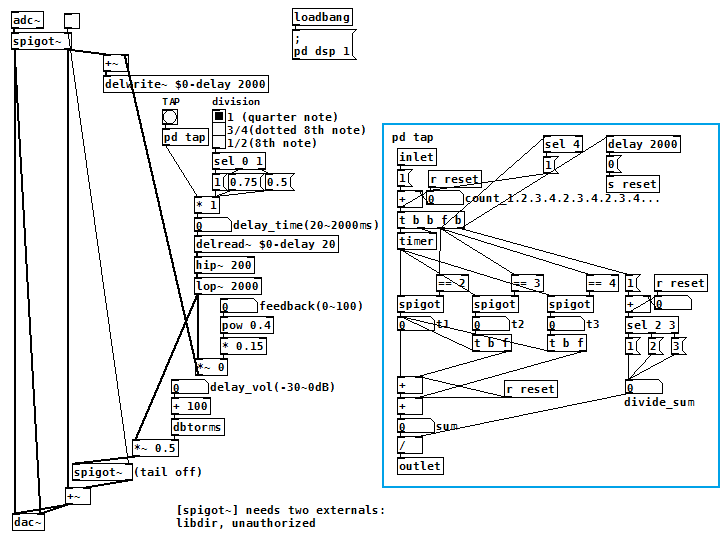Select the s reset send object
Viewport: 720px width, 540px height.
(x=633, y=184)
